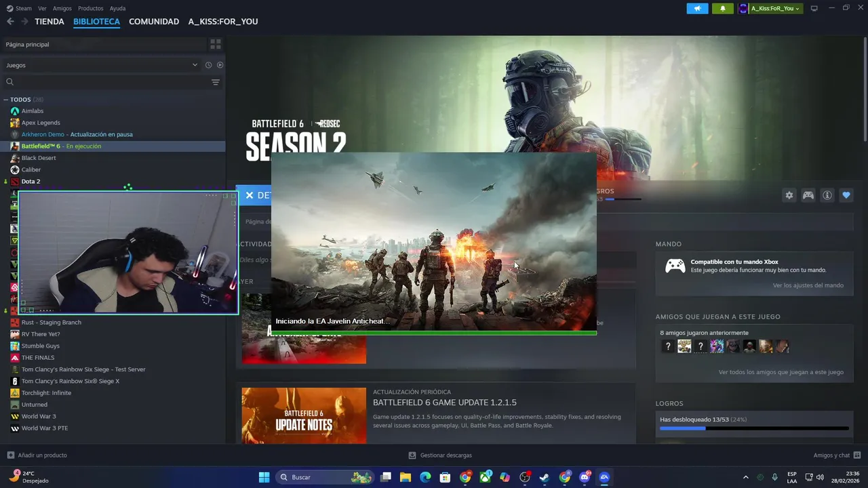Show the game information icon
Screen dimensions: 868x488
coord(827,195)
